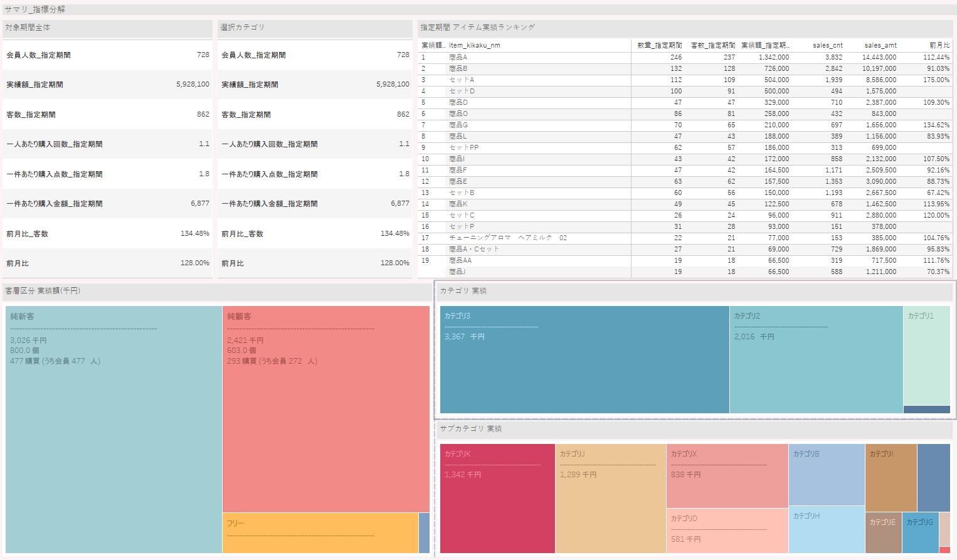Click the カテゴリ 実績 section title
The width and height of the screenshot is (957, 560).
pos(463,290)
